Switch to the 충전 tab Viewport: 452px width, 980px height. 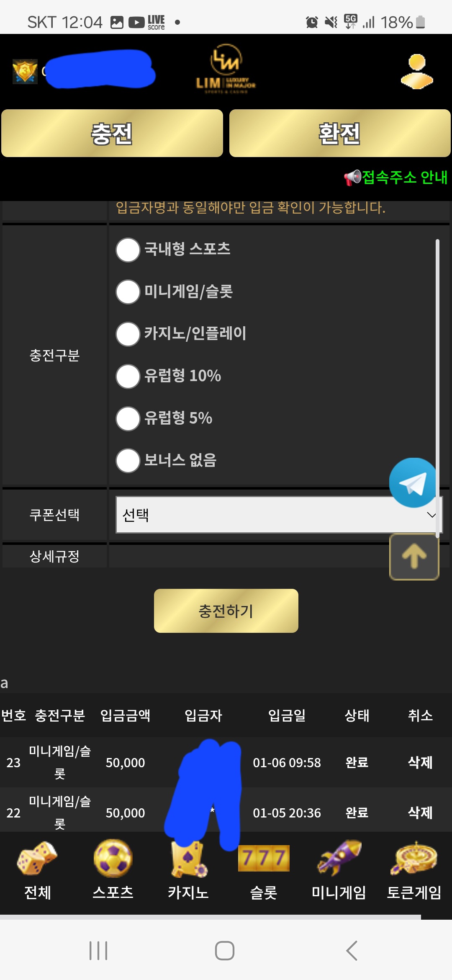(x=112, y=134)
